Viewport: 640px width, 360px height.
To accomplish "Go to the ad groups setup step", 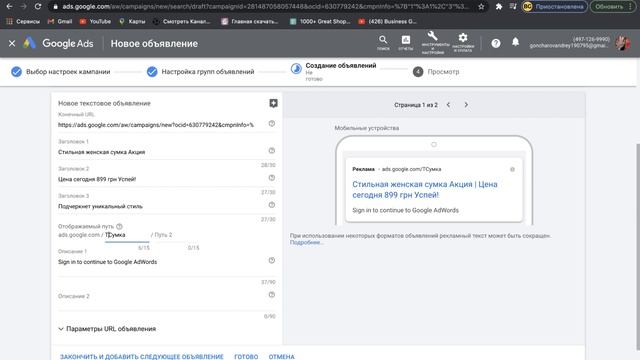I will 200,72.
